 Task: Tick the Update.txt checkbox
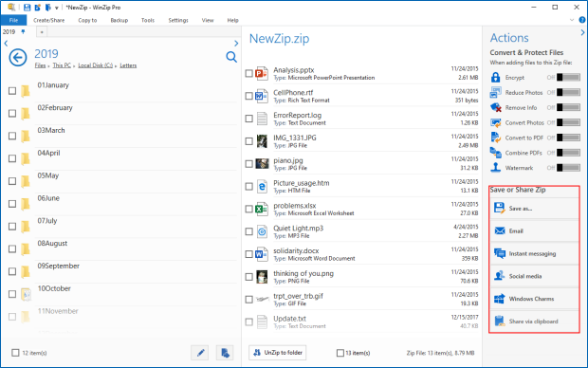(248, 322)
